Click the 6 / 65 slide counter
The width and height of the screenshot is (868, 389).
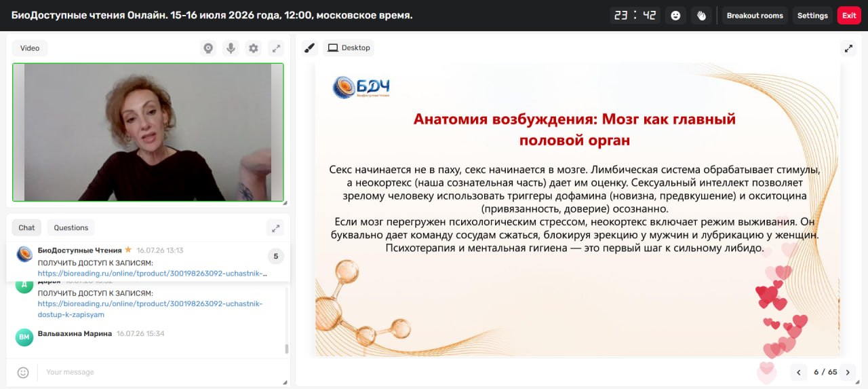825,372
